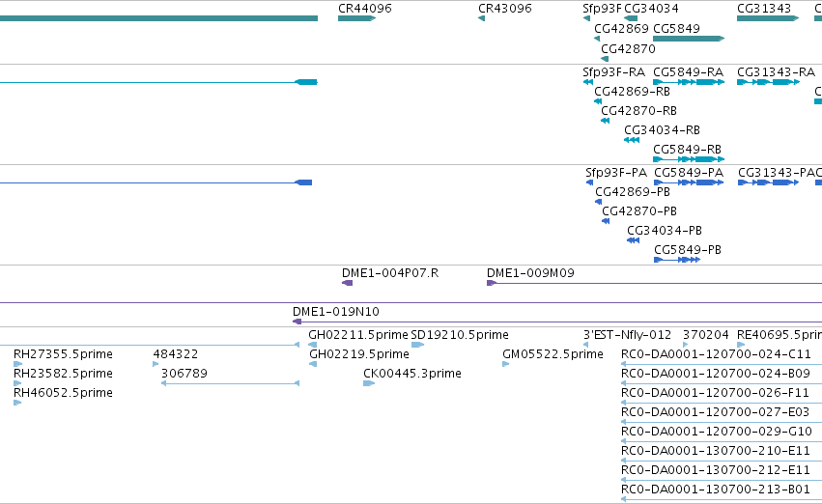Screen dimensions: 822x504
Task: Click the CG31343-RA transcript label
Action: [x=776, y=71]
